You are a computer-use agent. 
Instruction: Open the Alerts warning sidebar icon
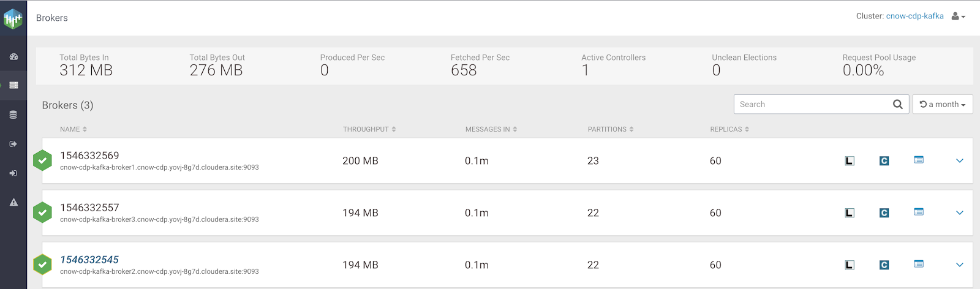coord(13,202)
